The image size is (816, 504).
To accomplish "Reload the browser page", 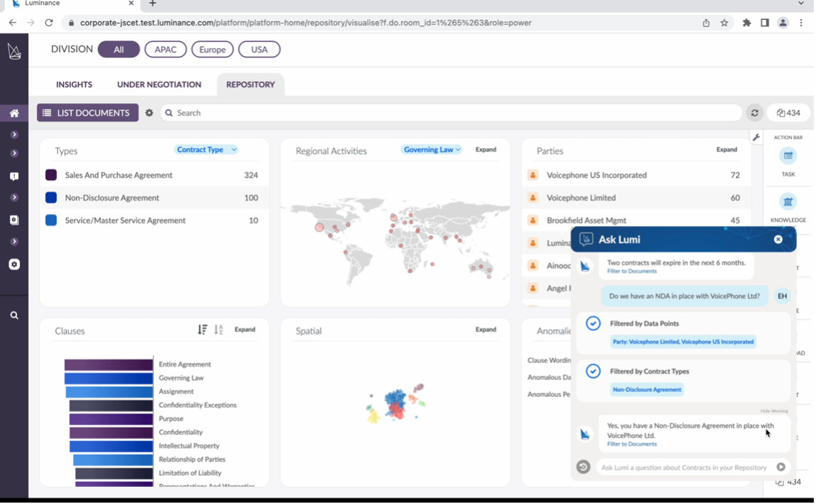I will coord(49,23).
